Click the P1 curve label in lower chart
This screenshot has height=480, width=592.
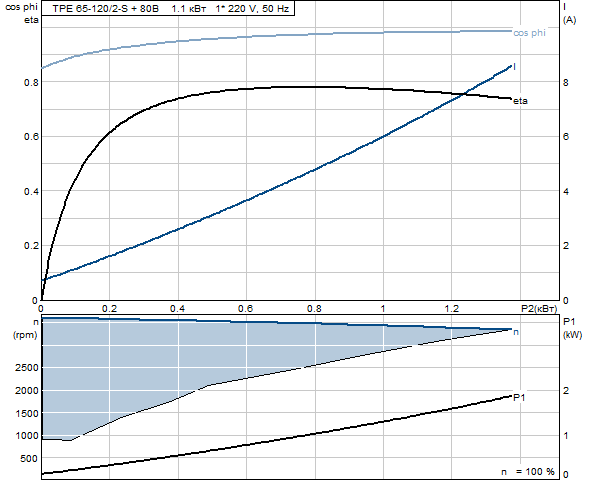point(520,398)
